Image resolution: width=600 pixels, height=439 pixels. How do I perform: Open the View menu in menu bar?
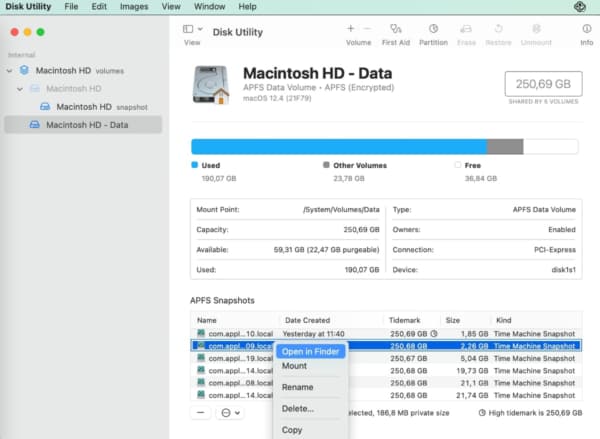click(x=171, y=7)
